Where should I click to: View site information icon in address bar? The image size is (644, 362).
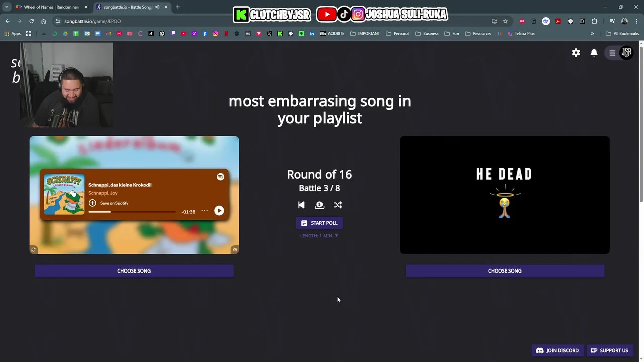58,21
